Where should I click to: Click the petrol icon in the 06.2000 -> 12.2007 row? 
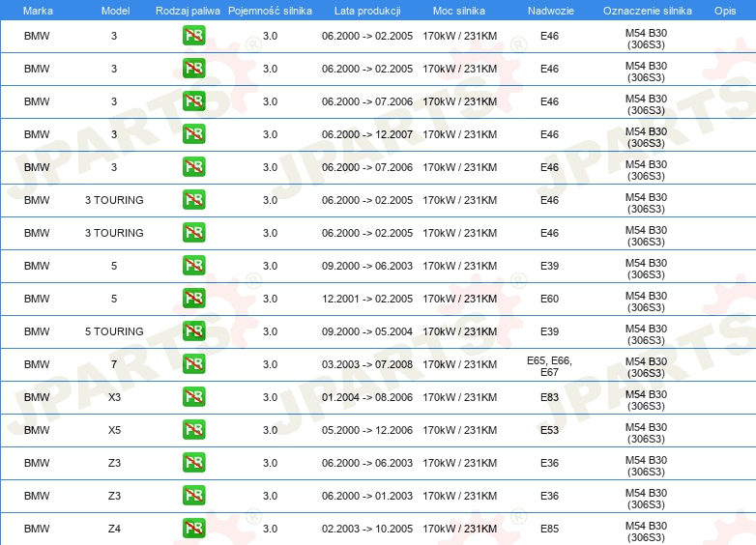pyautogui.click(x=193, y=134)
